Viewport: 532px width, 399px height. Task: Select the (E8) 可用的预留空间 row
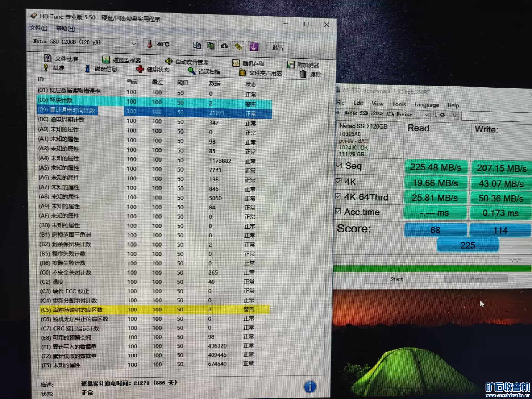click(x=155, y=337)
